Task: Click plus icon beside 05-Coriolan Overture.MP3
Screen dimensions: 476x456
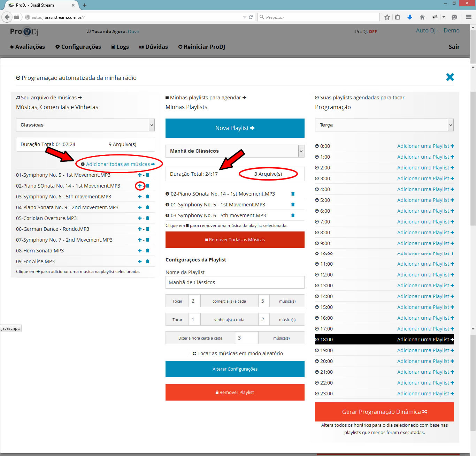Action: point(140,218)
